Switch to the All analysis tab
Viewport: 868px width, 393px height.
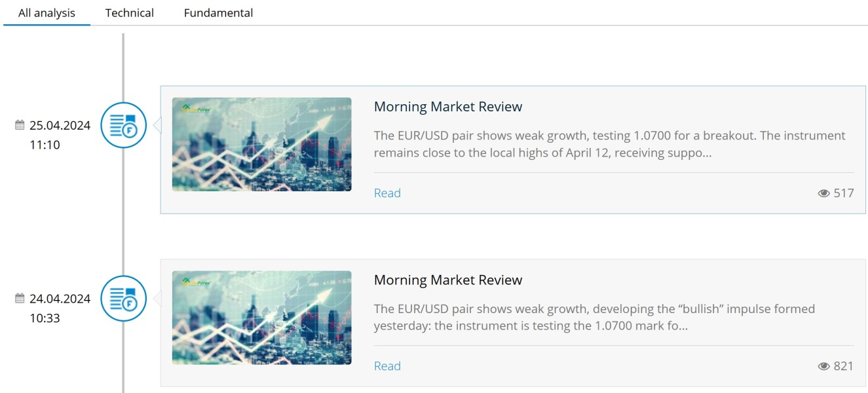[47, 13]
